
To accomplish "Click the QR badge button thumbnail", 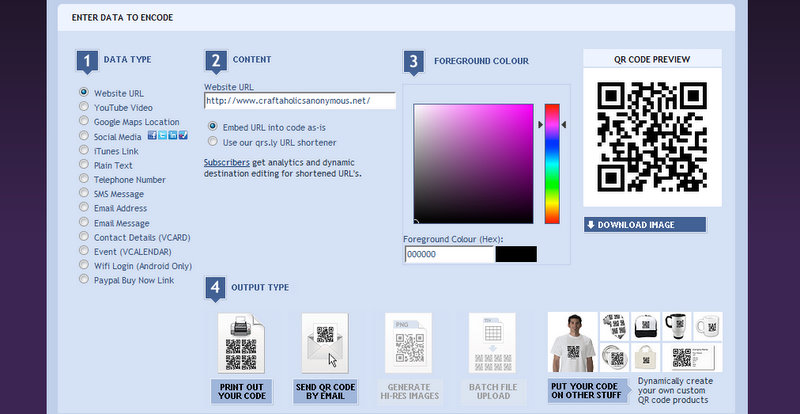I will pyautogui.click(x=614, y=357).
